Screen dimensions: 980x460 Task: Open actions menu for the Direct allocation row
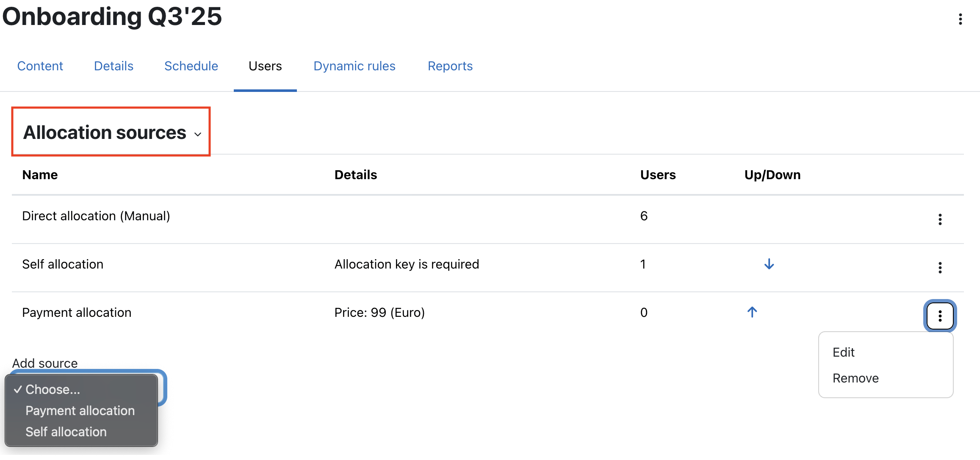940,219
